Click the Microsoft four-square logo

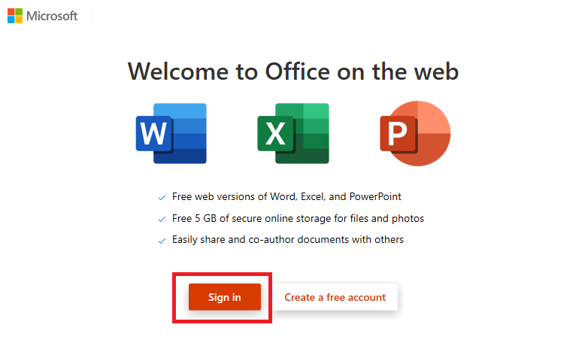coord(15,16)
